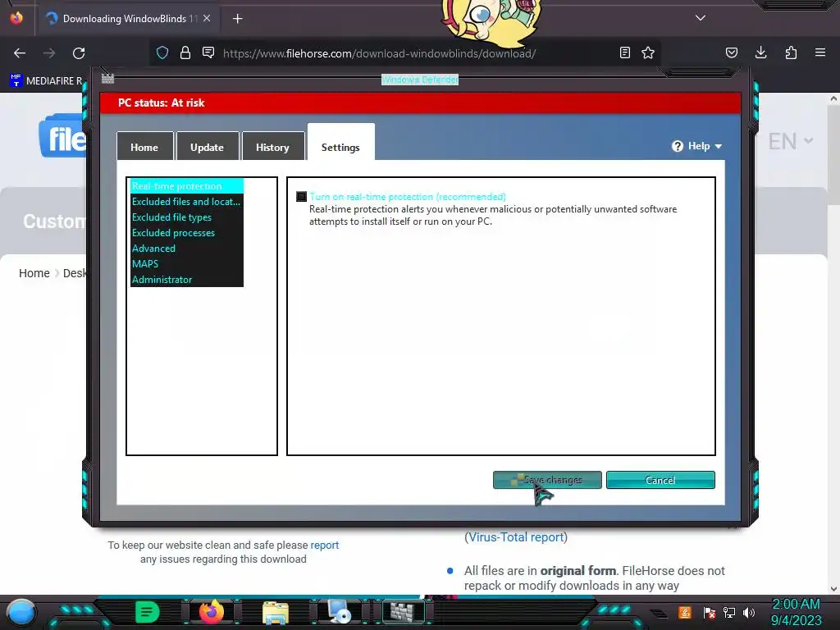Switch to the Update tab
840x630 pixels.
point(208,148)
